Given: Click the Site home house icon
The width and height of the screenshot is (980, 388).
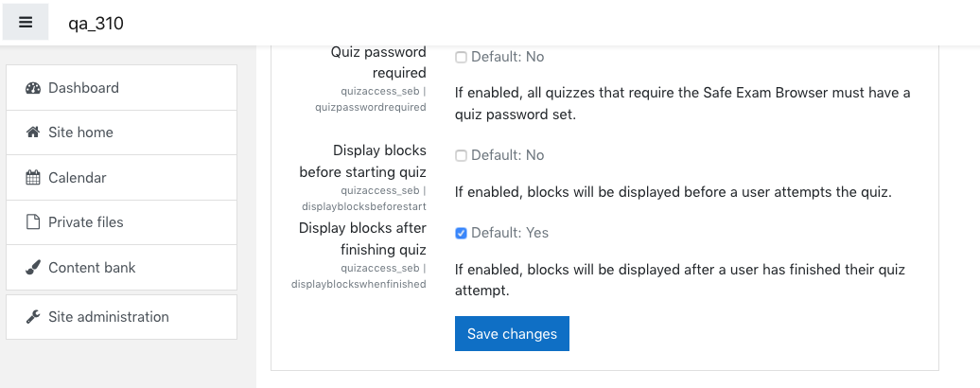Looking at the screenshot, I should point(33,132).
